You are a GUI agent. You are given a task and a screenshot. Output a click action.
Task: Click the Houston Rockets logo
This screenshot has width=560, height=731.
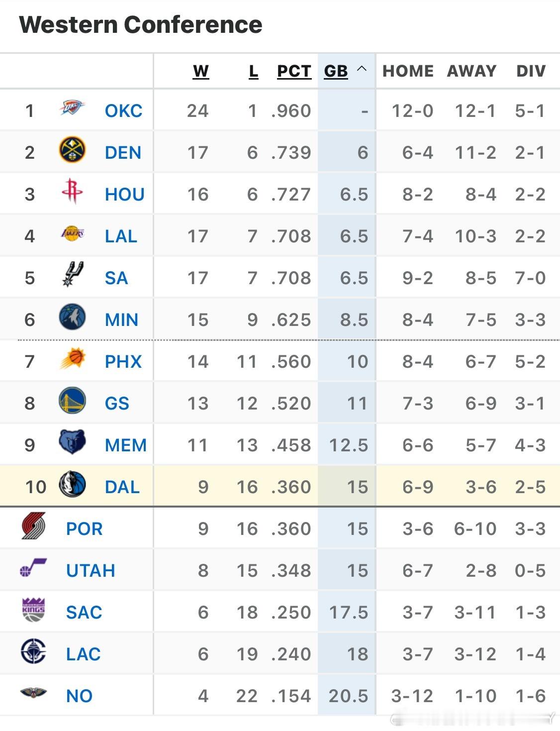point(72,192)
